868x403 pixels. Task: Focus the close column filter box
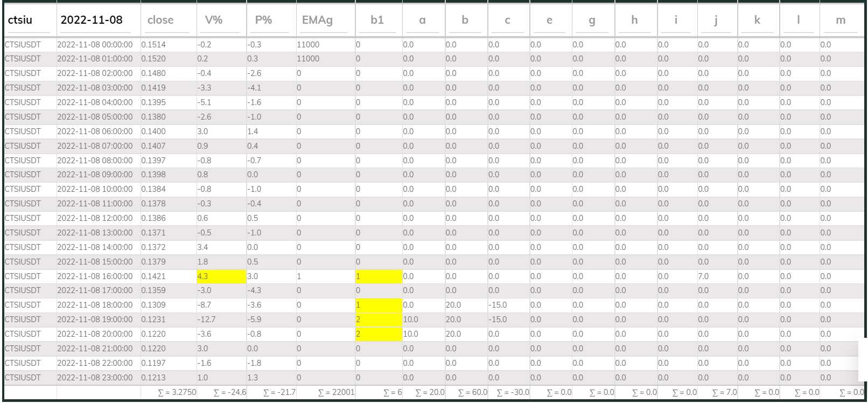click(x=168, y=20)
